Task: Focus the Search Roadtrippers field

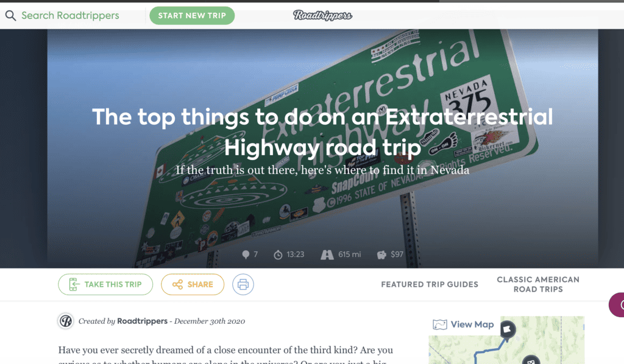Action: pos(70,15)
